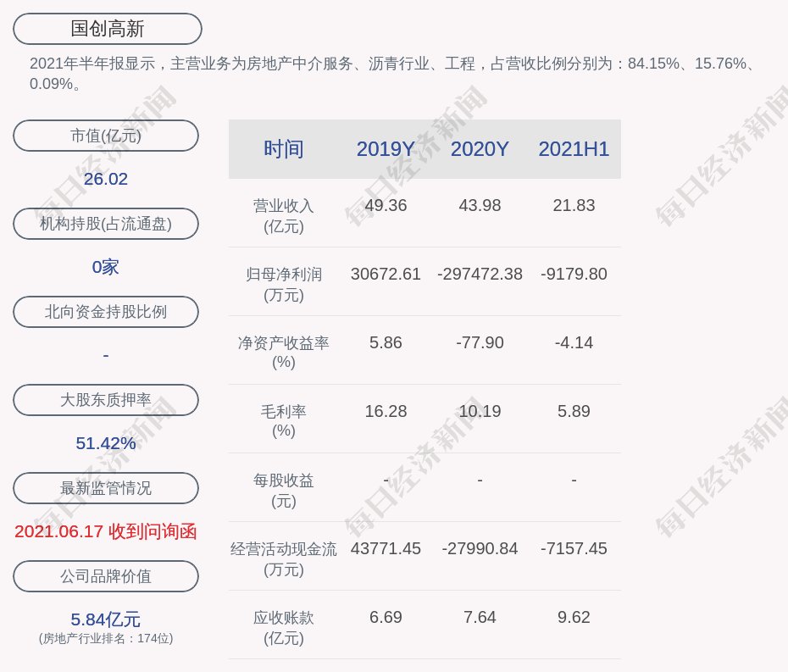Select net profit value 30672.61
Image resolution: width=788 pixels, height=672 pixels.
coord(386,274)
